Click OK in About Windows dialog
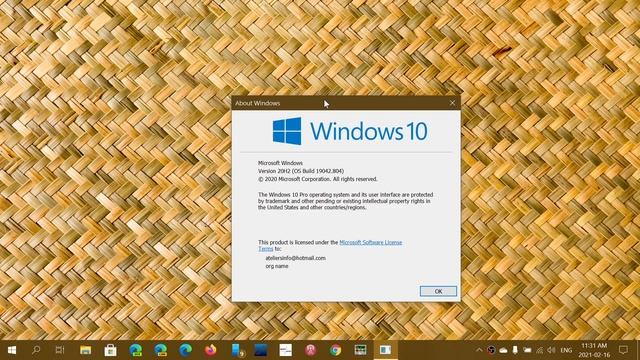 pyautogui.click(x=438, y=291)
